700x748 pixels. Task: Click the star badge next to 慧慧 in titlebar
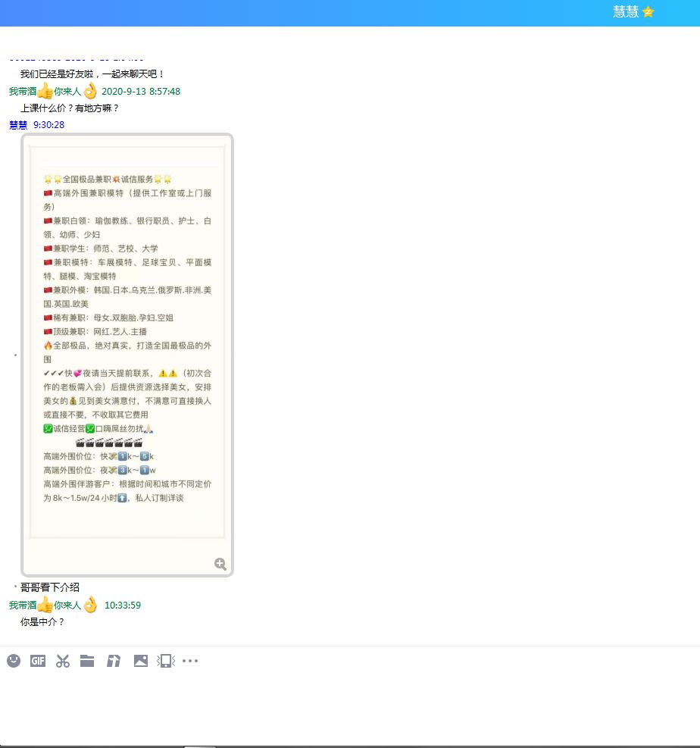[648, 11]
